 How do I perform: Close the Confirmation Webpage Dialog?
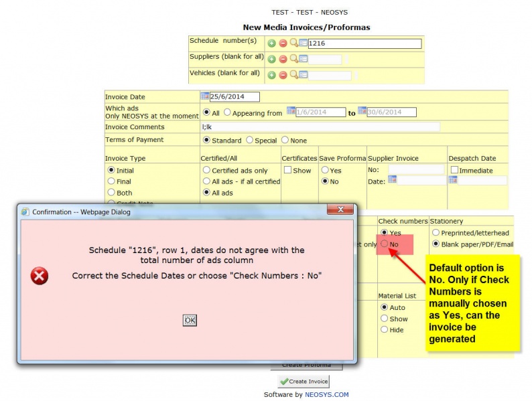click(340, 210)
